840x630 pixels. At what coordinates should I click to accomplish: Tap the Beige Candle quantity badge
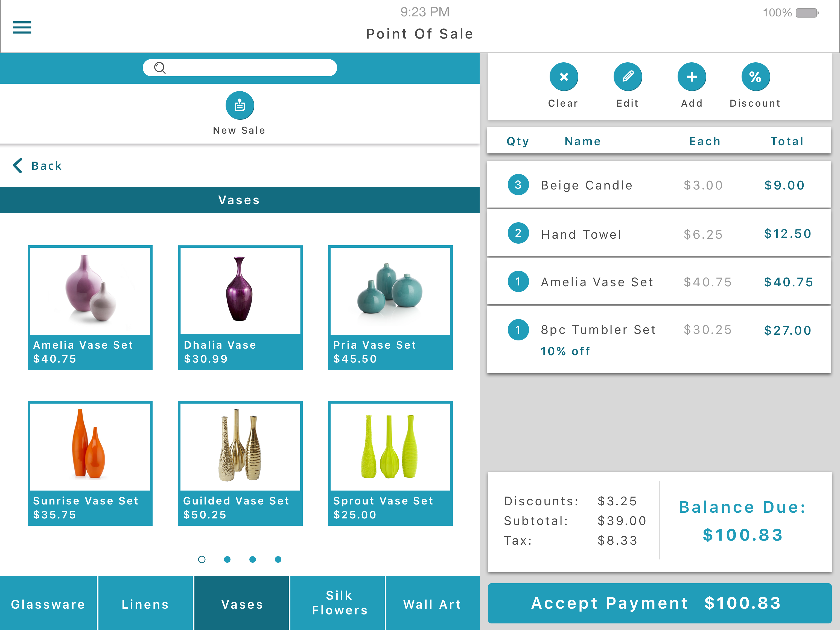click(x=518, y=185)
